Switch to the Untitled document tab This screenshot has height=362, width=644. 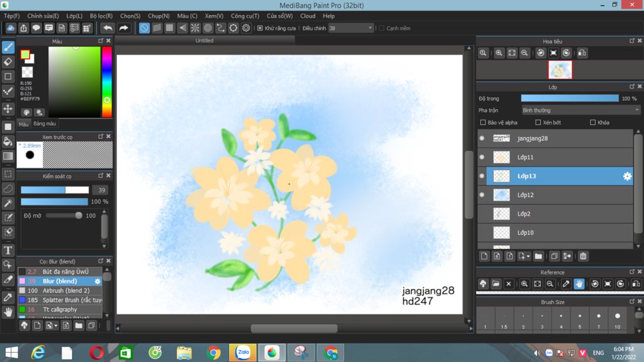(204, 40)
